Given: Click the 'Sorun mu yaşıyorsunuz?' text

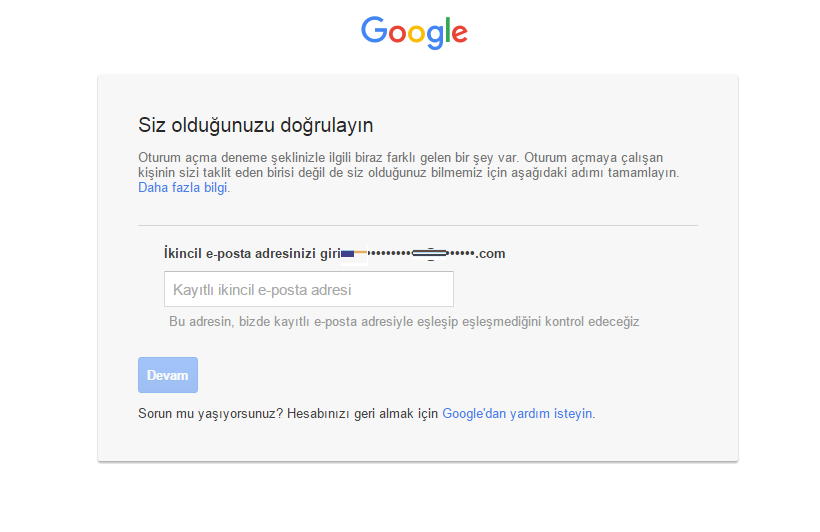Looking at the screenshot, I should coord(210,413).
